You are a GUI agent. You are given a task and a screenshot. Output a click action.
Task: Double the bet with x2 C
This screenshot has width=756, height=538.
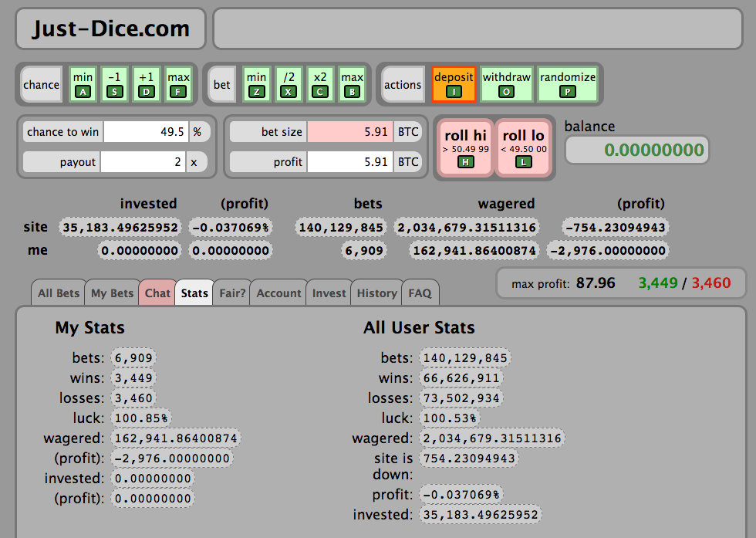tap(320, 84)
